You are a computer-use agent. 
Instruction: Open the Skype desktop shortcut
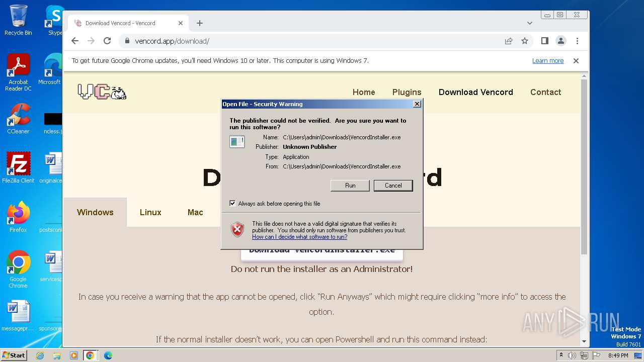click(54, 20)
